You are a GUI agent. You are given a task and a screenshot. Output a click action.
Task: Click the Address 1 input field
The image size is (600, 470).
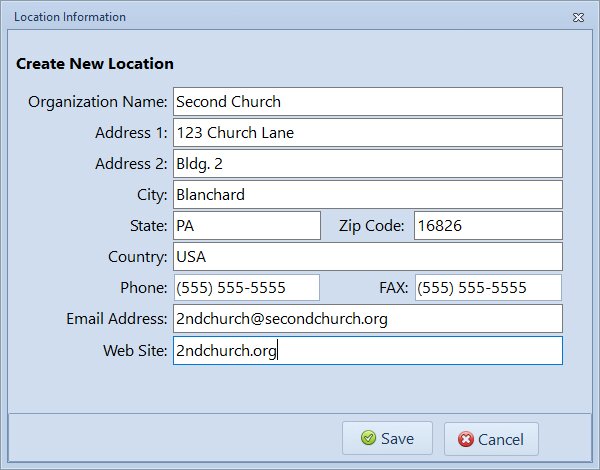(368, 132)
